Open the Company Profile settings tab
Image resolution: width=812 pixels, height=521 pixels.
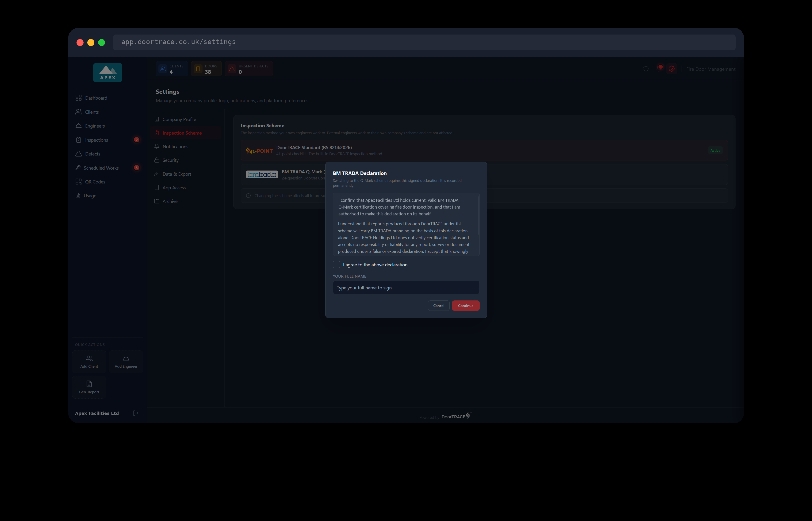pos(186,119)
